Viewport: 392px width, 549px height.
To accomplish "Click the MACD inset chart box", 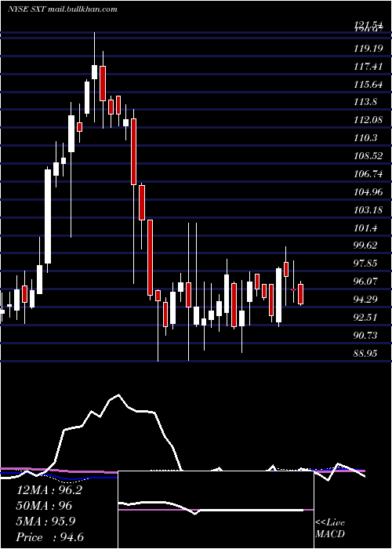I will pyautogui.click(x=216, y=510).
